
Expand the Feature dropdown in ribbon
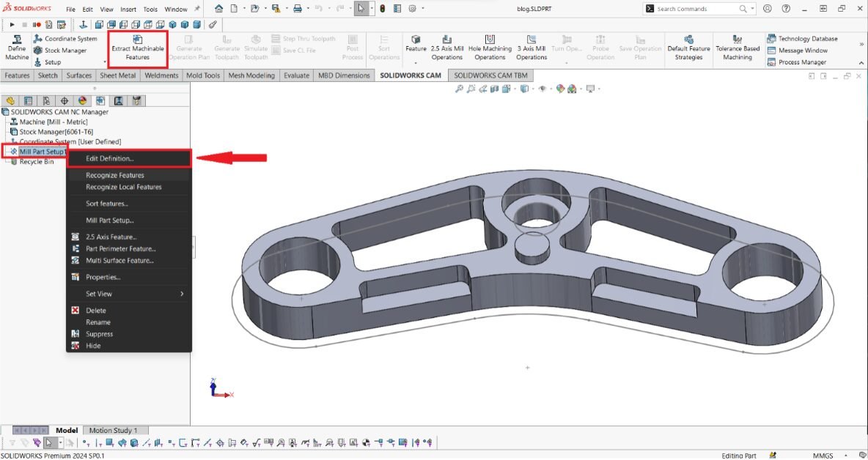tap(416, 63)
